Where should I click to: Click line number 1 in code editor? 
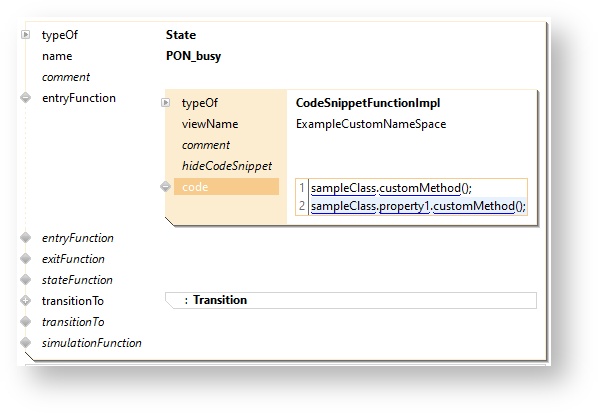click(x=302, y=188)
